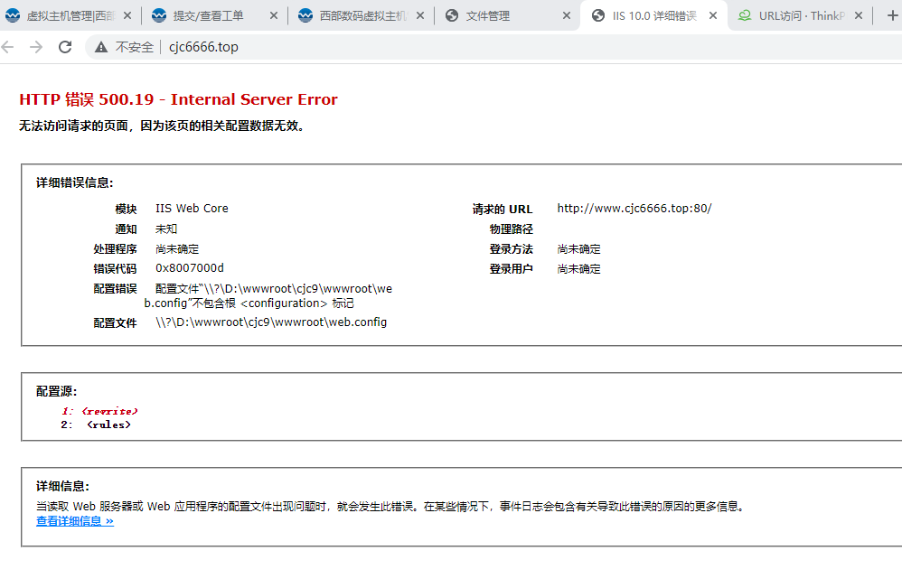Click the 详细信息 section heading

(x=62, y=486)
